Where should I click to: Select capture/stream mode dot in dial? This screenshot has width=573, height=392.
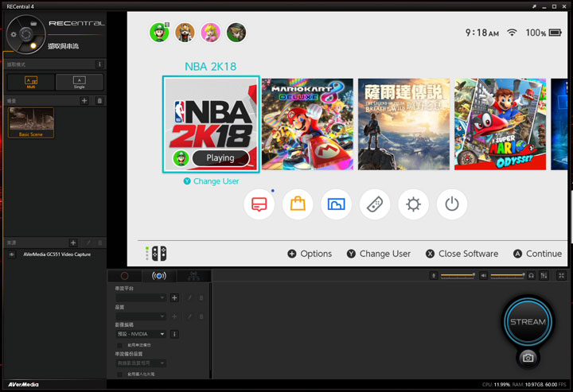(33, 45)
